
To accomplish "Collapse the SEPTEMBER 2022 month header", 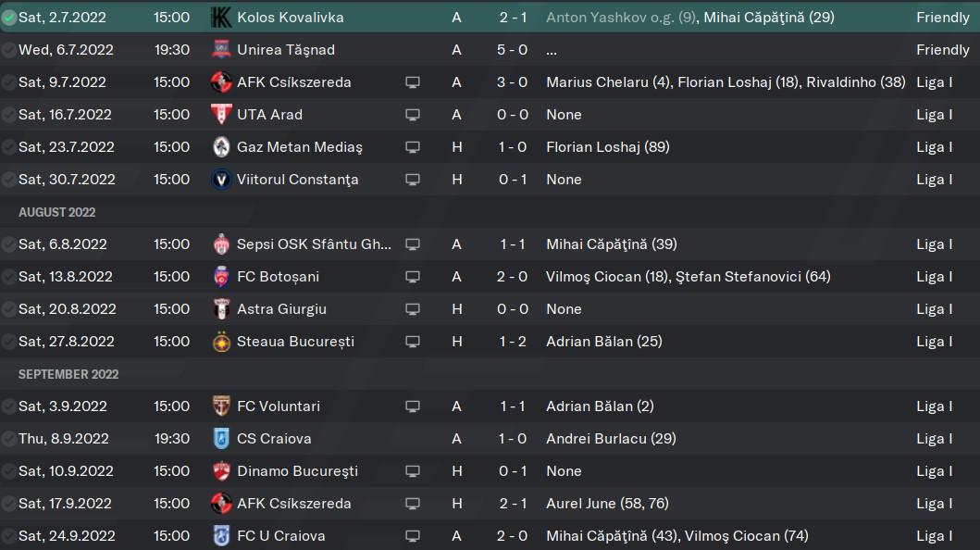I will [x=68, y=374].
